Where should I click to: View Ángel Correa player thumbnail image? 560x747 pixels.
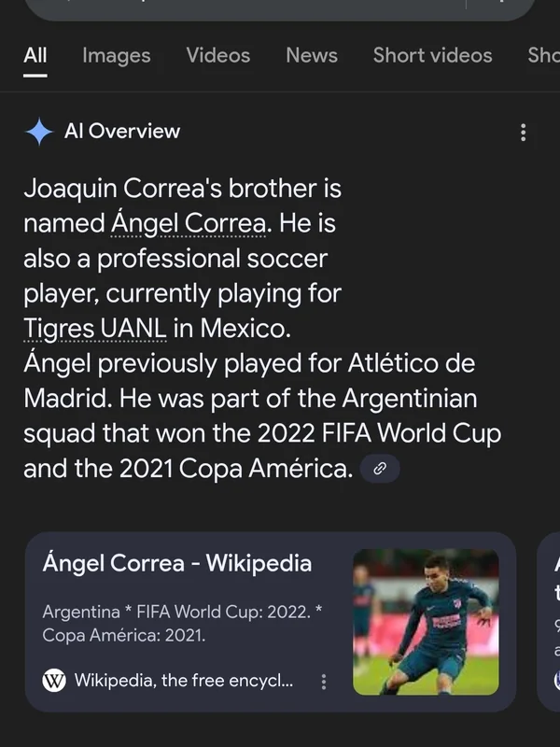(426, 621)
